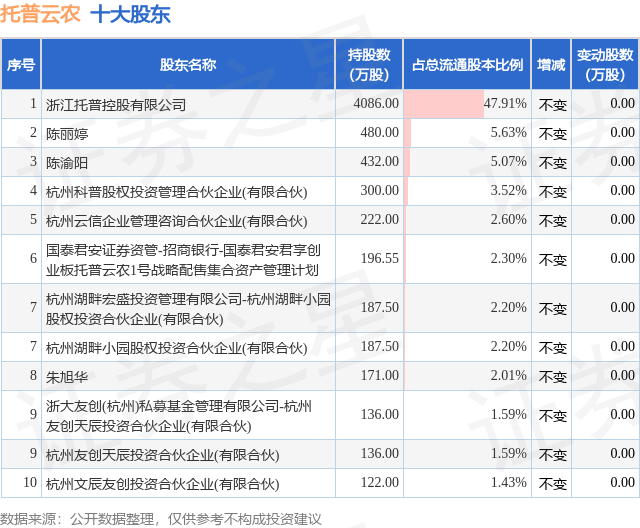Screen dimensions: 640x528
Task: Select the 国泰君安证券资管 asset plan name
Action: 183,260
